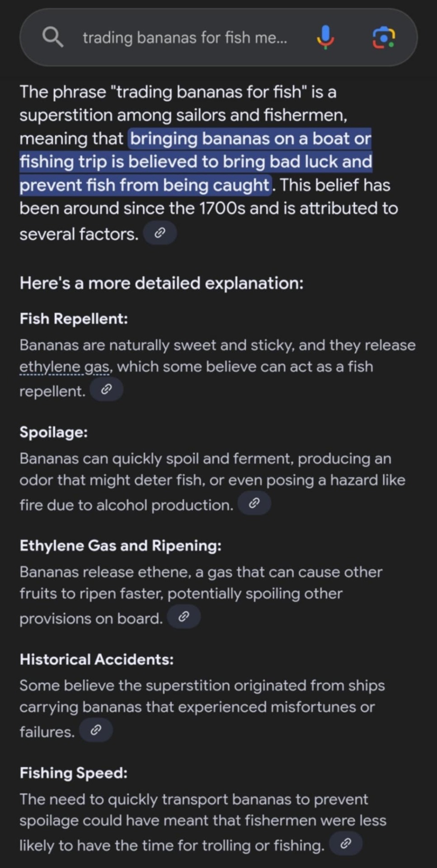Tap the 'Spoilage:' heading
This screenshot has height=868, width=437.
pyautogui.click(x=54, y=432)
